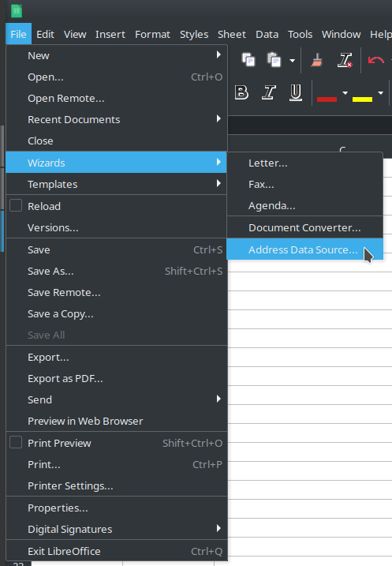The height and width of the screenshot is (566, 392).
Task: Open the background color dropdown arrow
Action: (x=380, y=93)
